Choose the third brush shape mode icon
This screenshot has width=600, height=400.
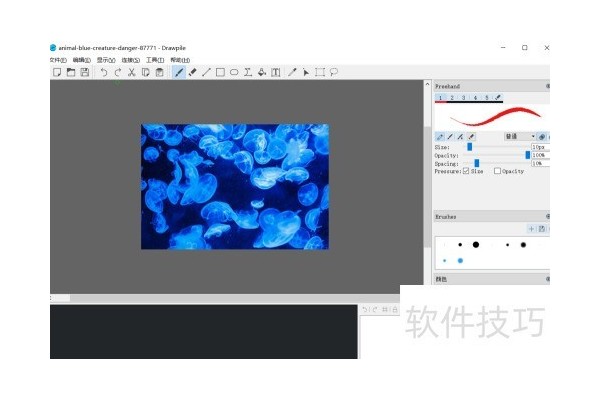[x=461, y=137]
